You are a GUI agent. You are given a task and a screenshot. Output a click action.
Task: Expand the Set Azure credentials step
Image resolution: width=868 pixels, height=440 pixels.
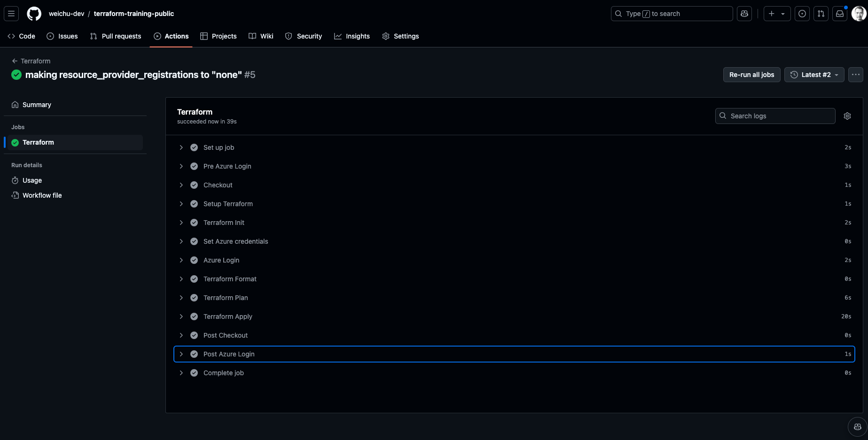pyautogui.click(x=514, y=241)
